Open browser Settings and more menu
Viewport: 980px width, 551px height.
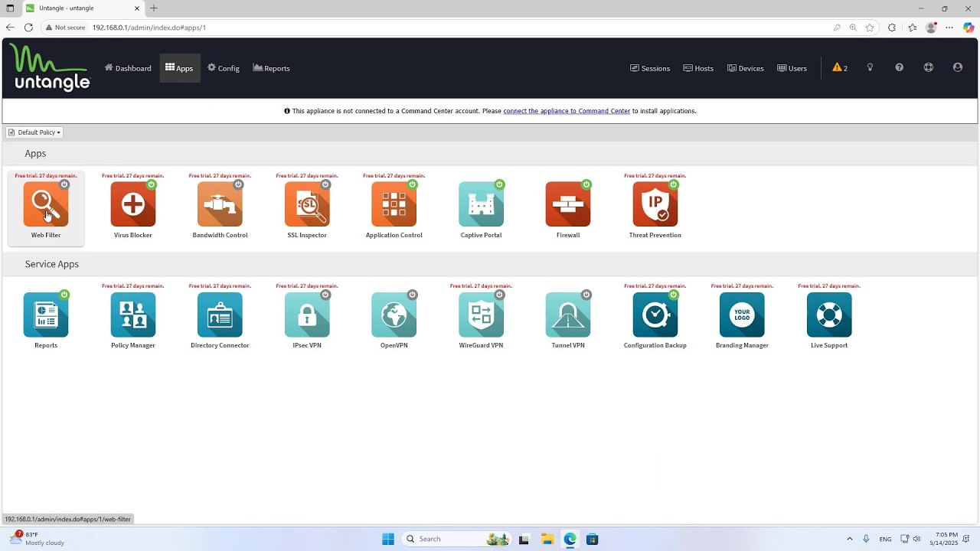point(949,28)
